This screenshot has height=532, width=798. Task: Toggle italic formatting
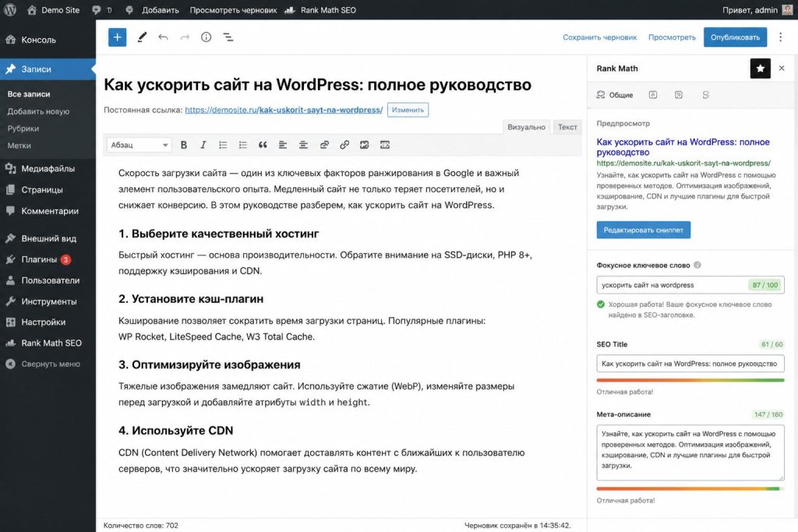click(203, 145)
